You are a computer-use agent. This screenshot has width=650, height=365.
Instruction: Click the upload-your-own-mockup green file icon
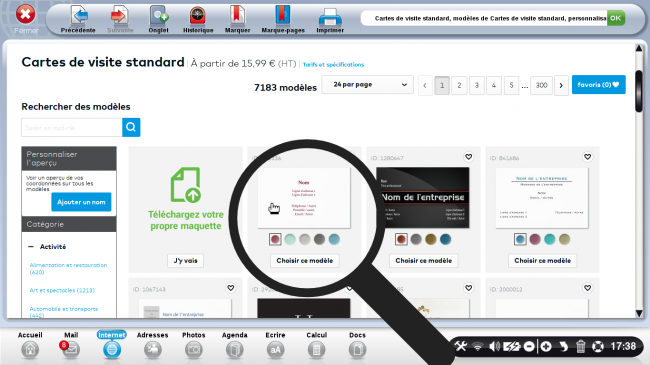[x=186, y=185]
